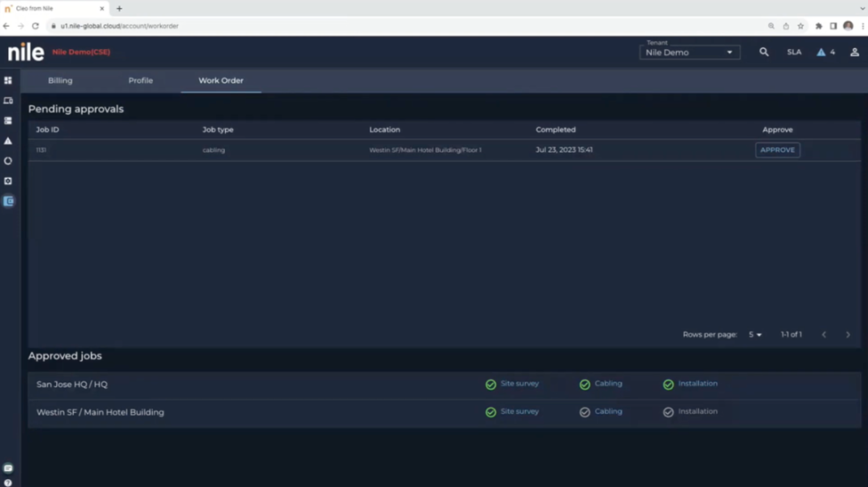Open the dashboard grid icon in sidebar
The image size is (868, 487).
pyautogui.click(x=8, y=80)
